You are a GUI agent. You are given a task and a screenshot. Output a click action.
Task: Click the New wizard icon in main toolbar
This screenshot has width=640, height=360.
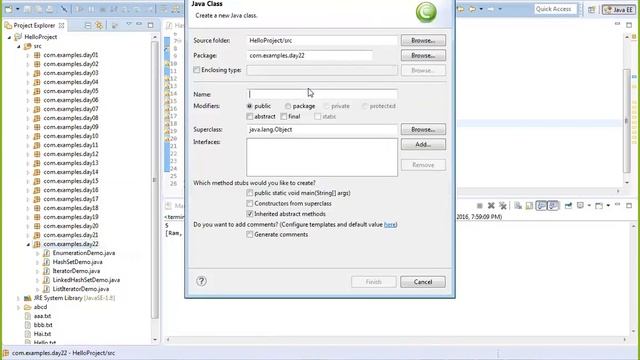click(8, 9)
